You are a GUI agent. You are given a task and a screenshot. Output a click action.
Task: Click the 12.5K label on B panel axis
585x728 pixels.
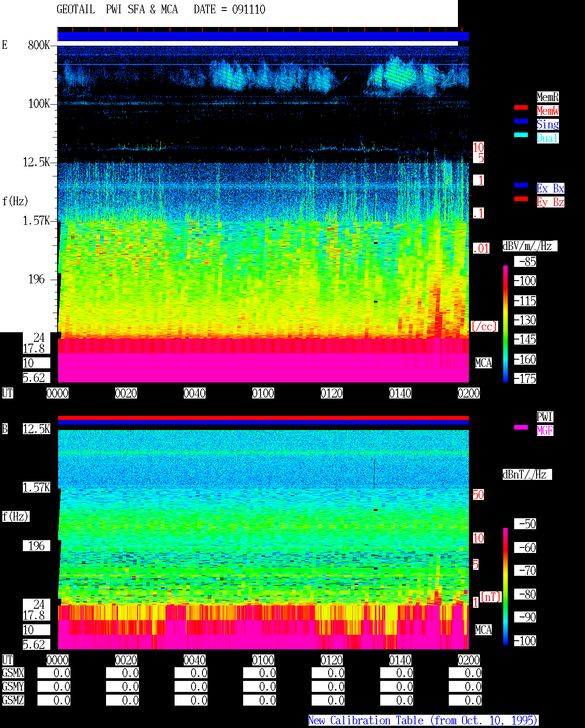pyautogui.click(x=37, y=429)
